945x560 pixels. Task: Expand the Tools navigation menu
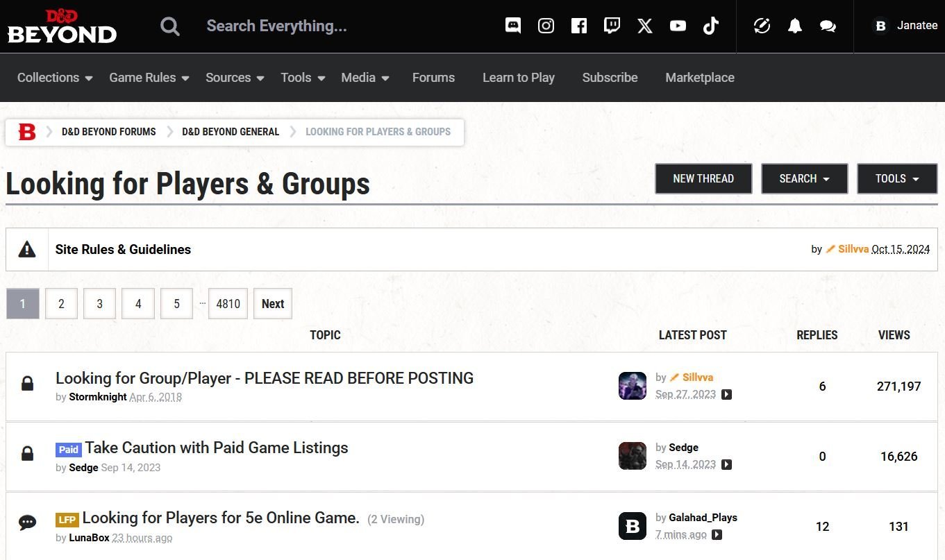tap(303, 78)
